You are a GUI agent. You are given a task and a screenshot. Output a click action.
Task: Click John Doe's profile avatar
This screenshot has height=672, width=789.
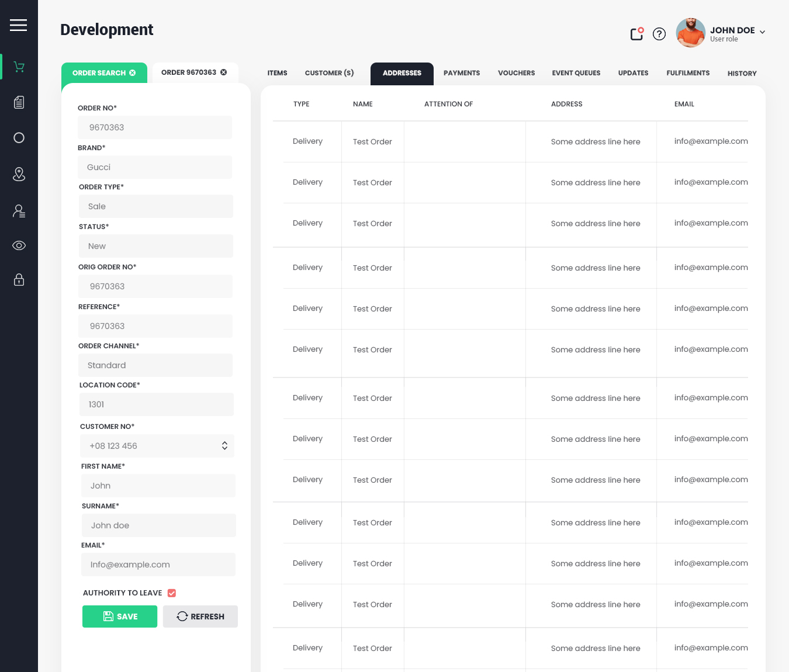pos(691,33)
